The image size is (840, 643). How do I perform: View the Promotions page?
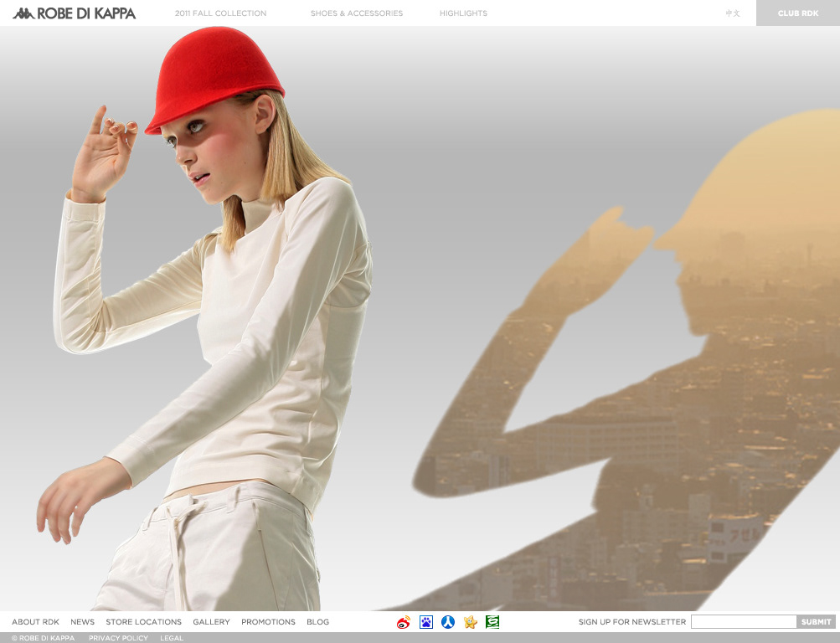pos(268,622)
